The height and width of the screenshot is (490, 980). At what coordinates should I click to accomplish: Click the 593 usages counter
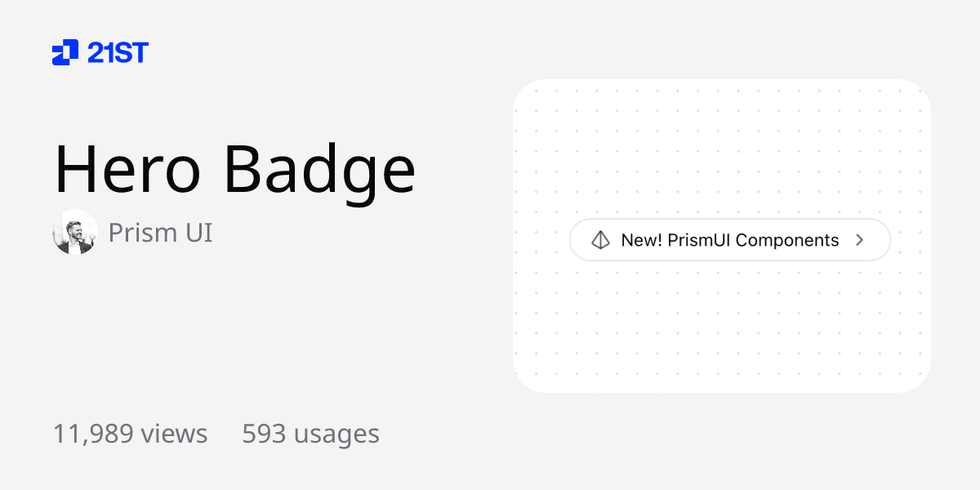[x=310, y=434]
